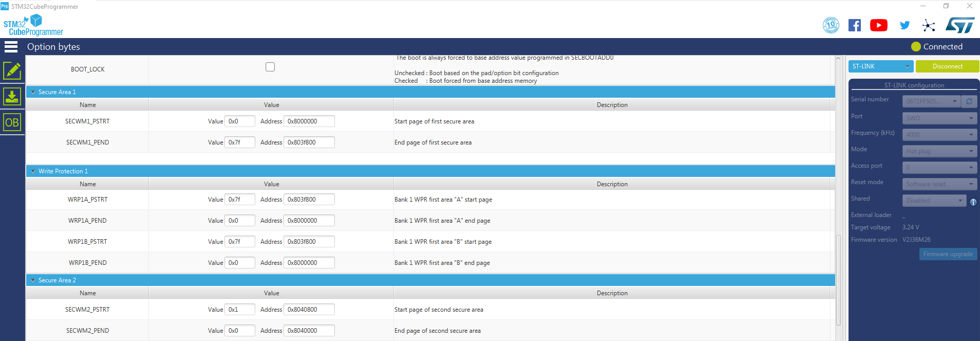Click the Firmware upgrade button
980x341 pixels.
(948, 254)
